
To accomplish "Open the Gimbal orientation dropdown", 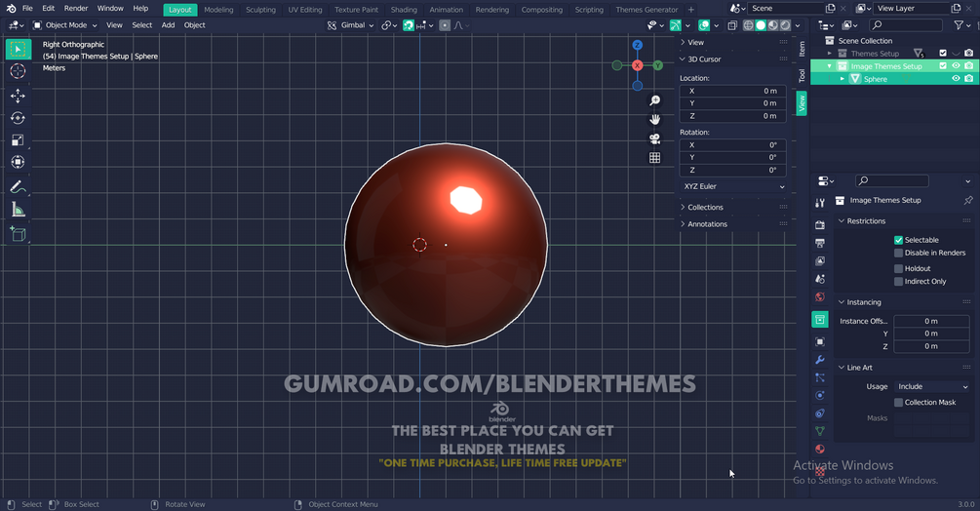I will click(351, 25).
